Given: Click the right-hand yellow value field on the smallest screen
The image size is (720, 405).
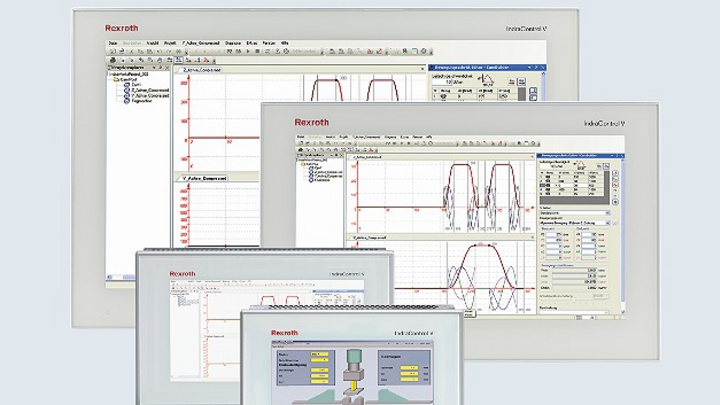Looking at the screenshot, I should tap(411, 365).
